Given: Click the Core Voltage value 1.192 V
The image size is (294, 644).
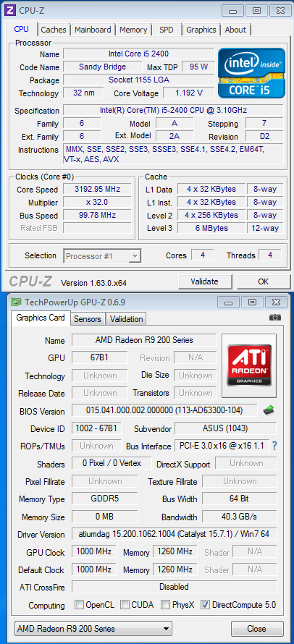Looking at the screenshot, I should pos(189,93).
